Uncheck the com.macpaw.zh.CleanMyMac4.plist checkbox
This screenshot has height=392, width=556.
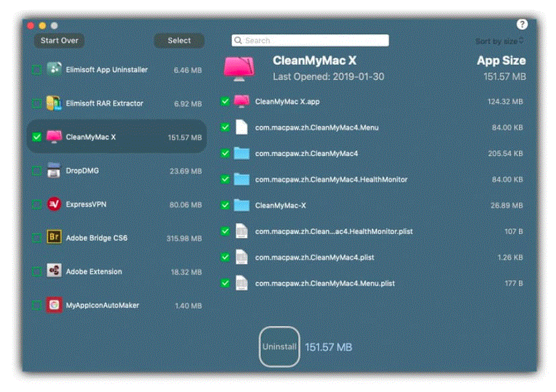pos(225,257)
